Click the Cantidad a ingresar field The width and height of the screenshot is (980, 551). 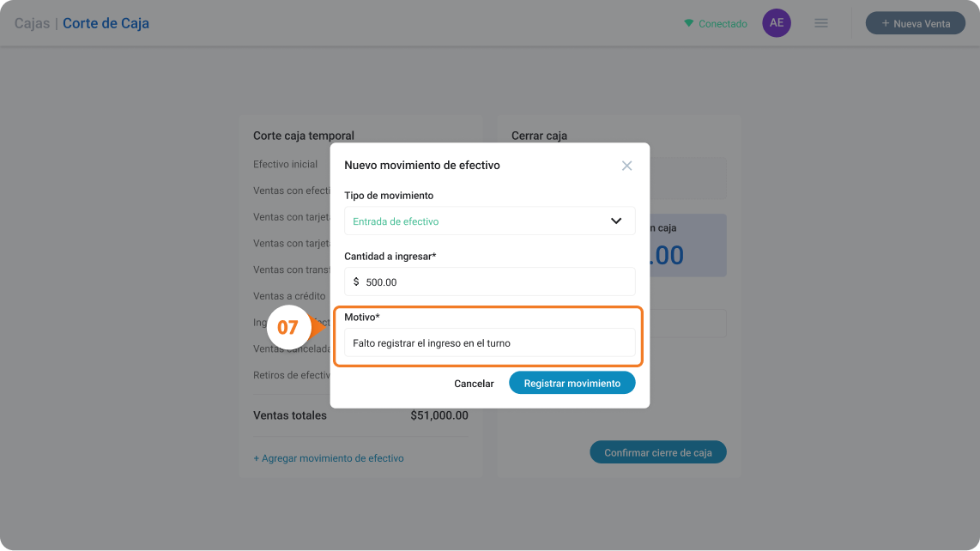pos(489,282)
